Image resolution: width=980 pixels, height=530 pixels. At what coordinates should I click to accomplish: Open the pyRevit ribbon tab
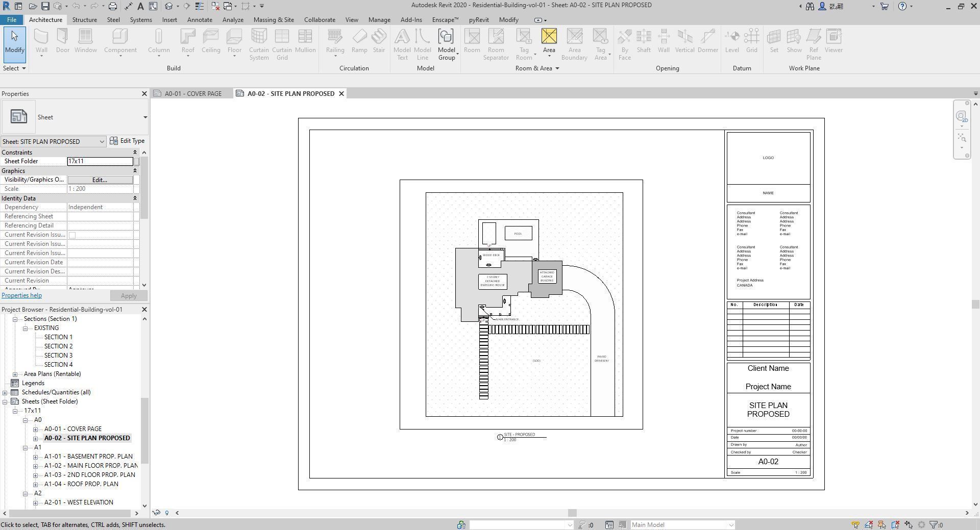[x=478, y=20]
